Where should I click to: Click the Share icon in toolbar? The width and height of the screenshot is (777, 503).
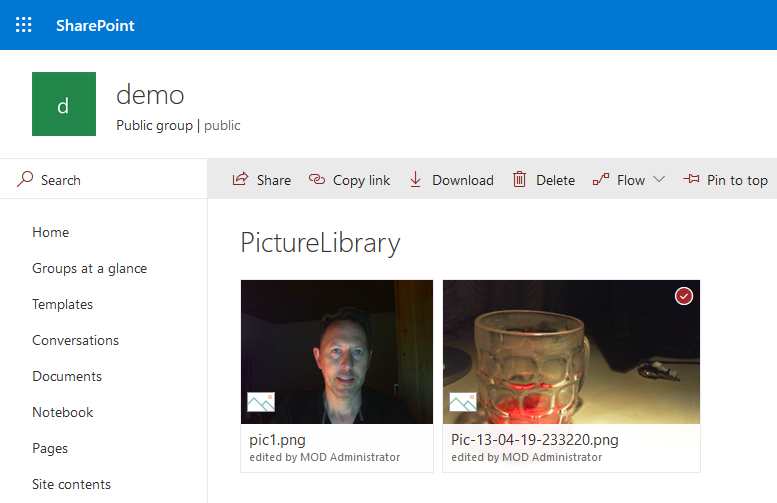point(240,180)
